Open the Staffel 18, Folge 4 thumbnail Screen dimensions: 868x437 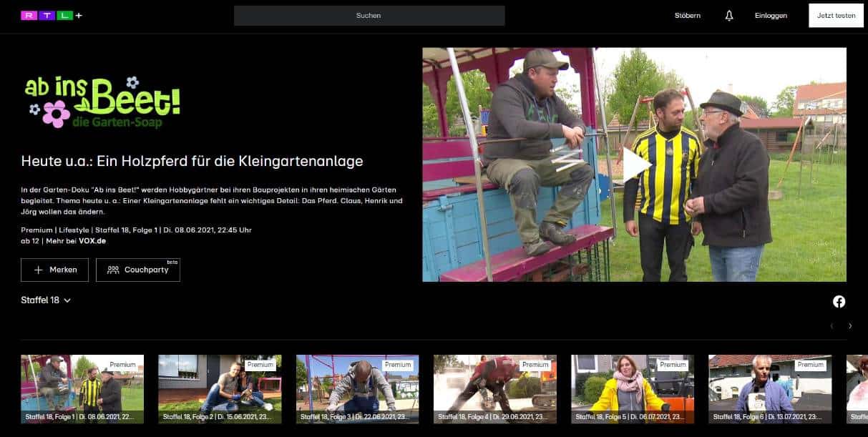pyautogui.click(x=495, y=389)
